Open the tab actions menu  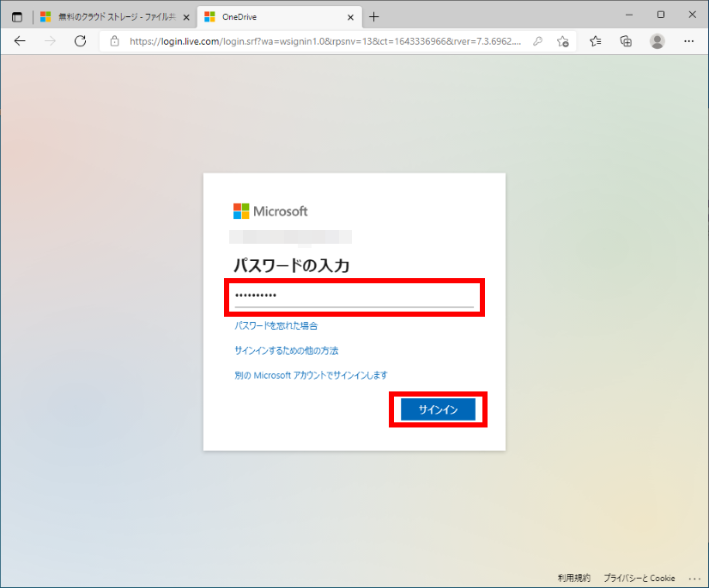[16, 17]
